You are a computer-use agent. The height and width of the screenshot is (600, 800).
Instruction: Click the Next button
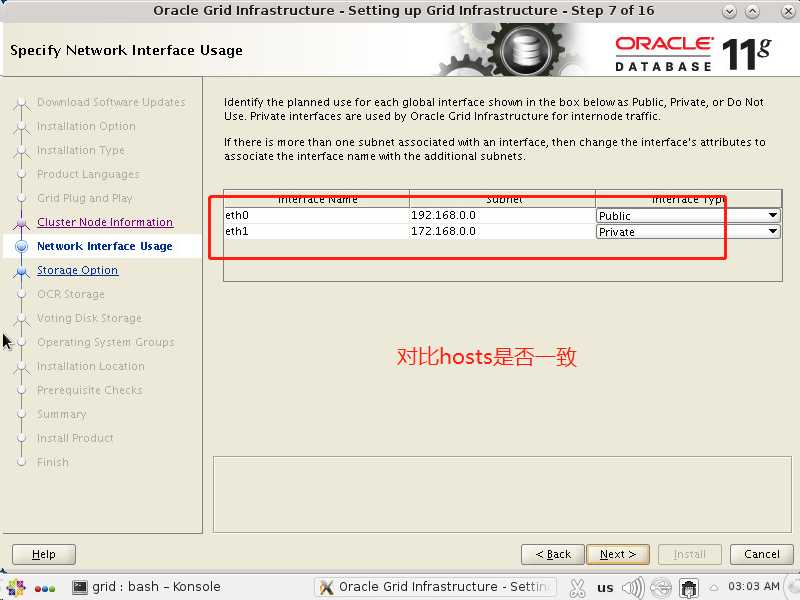pos(618,554)
